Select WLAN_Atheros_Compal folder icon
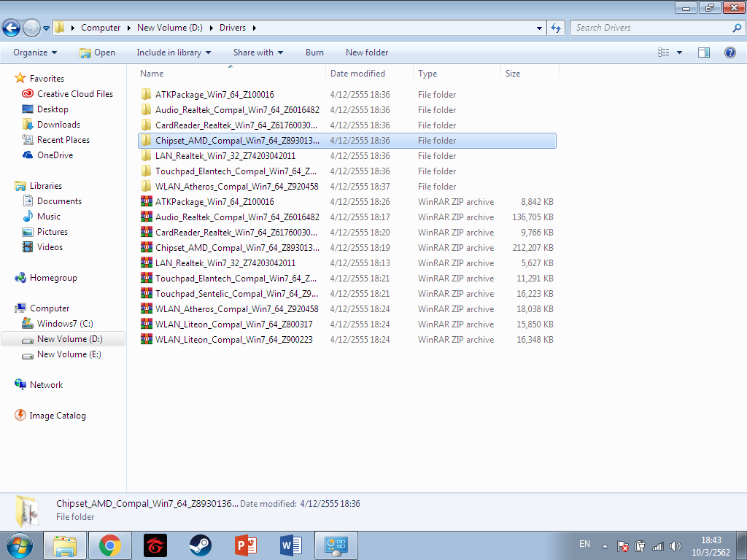 146,186
